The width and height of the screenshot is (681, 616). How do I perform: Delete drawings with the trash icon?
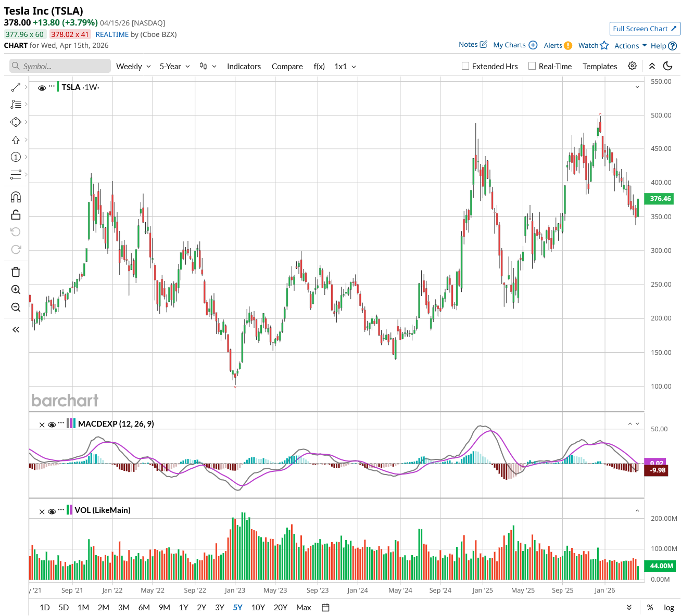[16, 272]
